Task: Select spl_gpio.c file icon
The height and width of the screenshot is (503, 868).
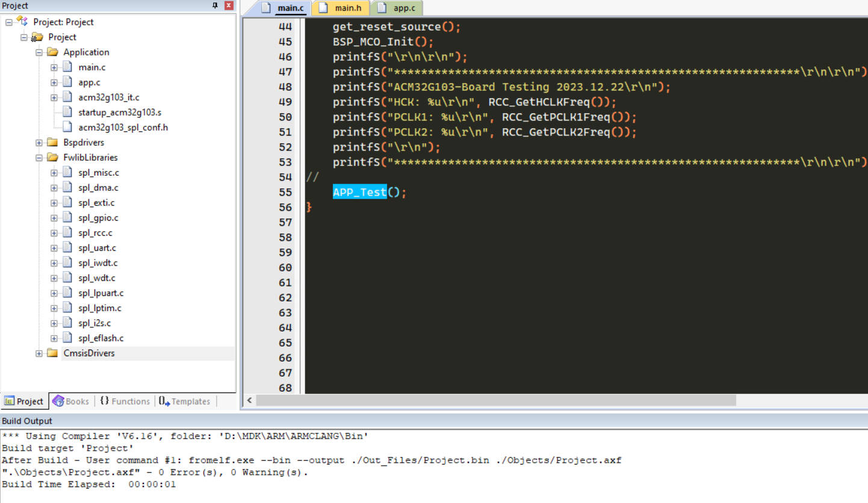Action: 67,218
